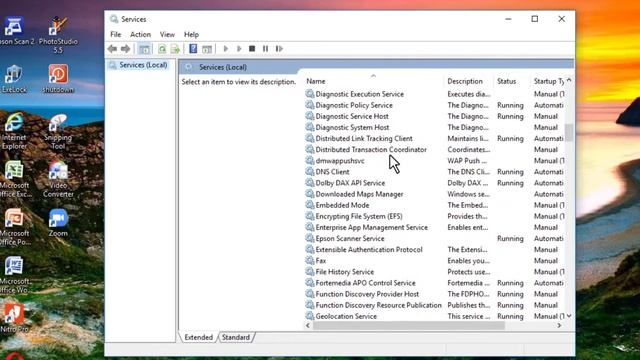This screenshot has width=640, height=360.
Task: Open the shutdown desktop shortcut
Action: tap(58, 78)
